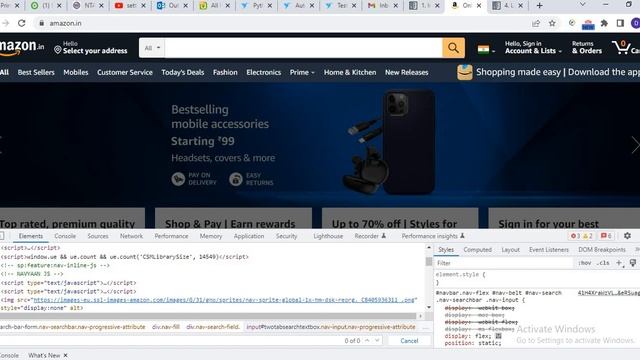
Task: Show more Styles pane tabs chevron
Action: coord(637,249)
